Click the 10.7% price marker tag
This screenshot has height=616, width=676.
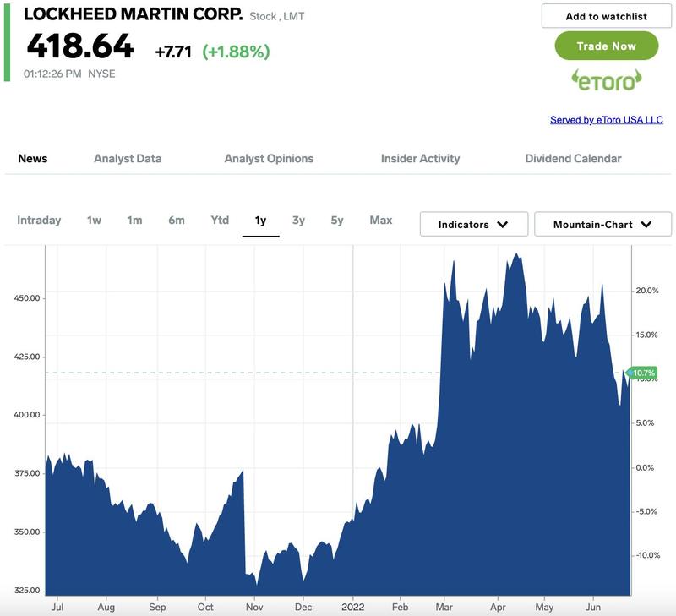pos(644,373)
